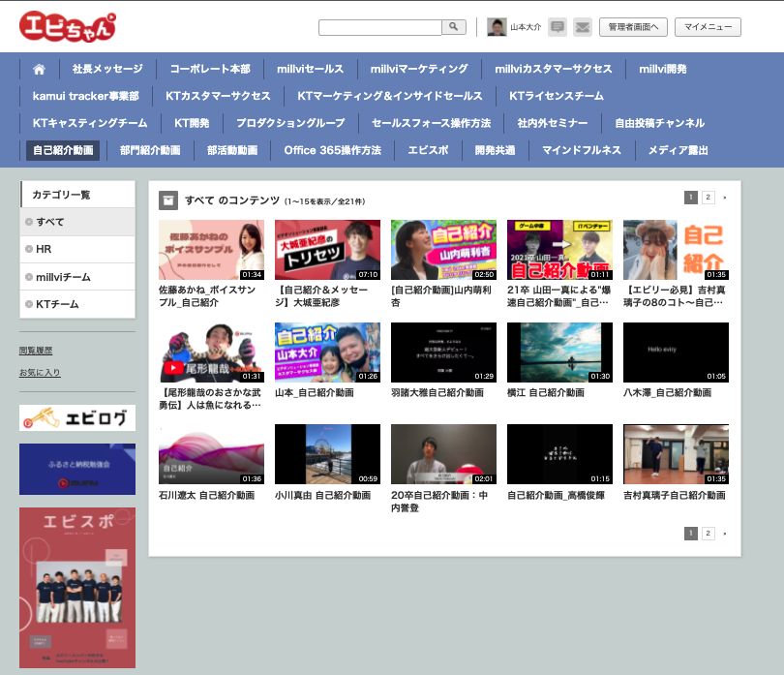Play the 横江 自己紹介動画 thumbnail
784x675 pixels.
coord(559,353)
